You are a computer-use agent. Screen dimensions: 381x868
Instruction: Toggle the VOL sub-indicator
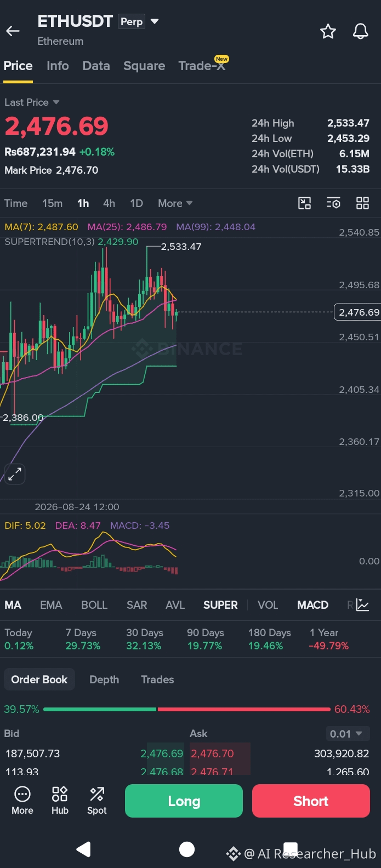pos(268,605)
